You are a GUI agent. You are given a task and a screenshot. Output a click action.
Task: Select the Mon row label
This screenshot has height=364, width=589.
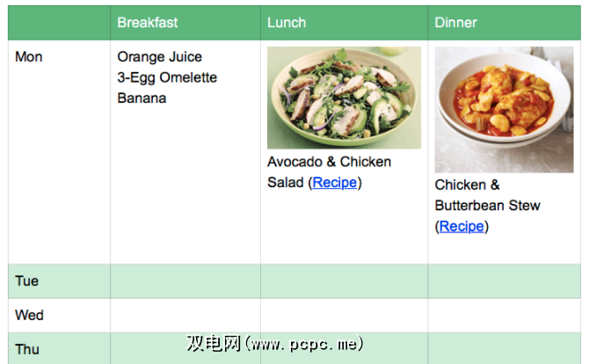pos(29,57)
